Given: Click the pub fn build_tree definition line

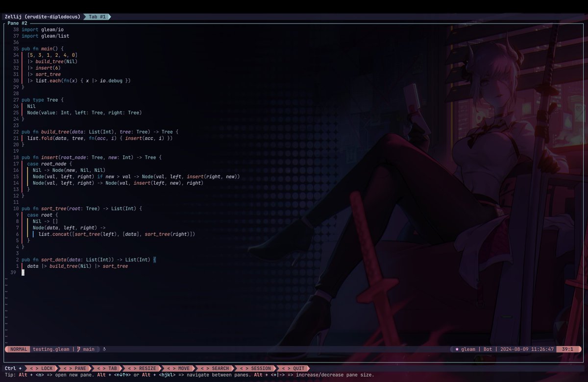Looking at the screenshot, I should pyautogui.click(x=100, y=132).
